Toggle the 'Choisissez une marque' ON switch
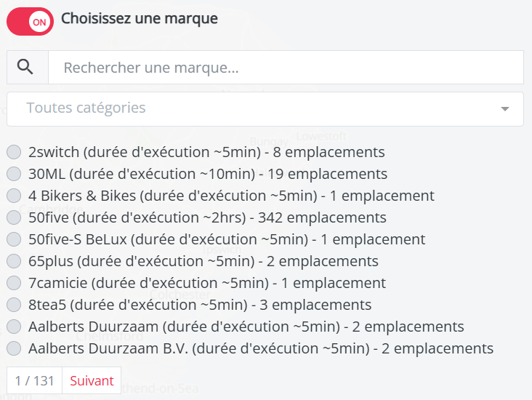This screenshot has height=400, width=532. click(30, 22)
